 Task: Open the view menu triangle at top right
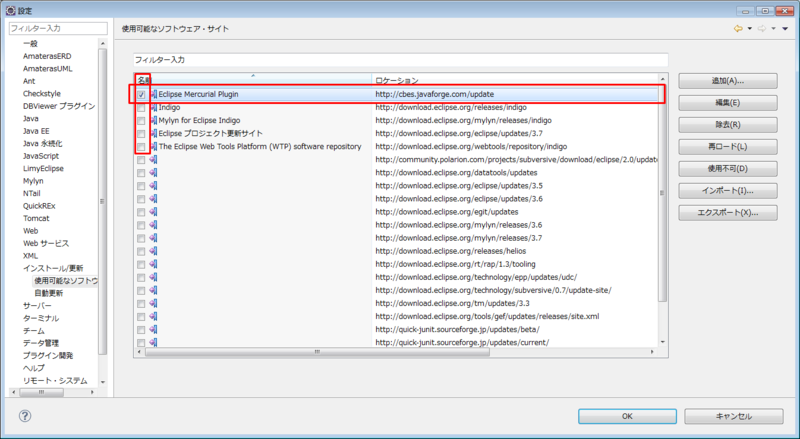785,29
